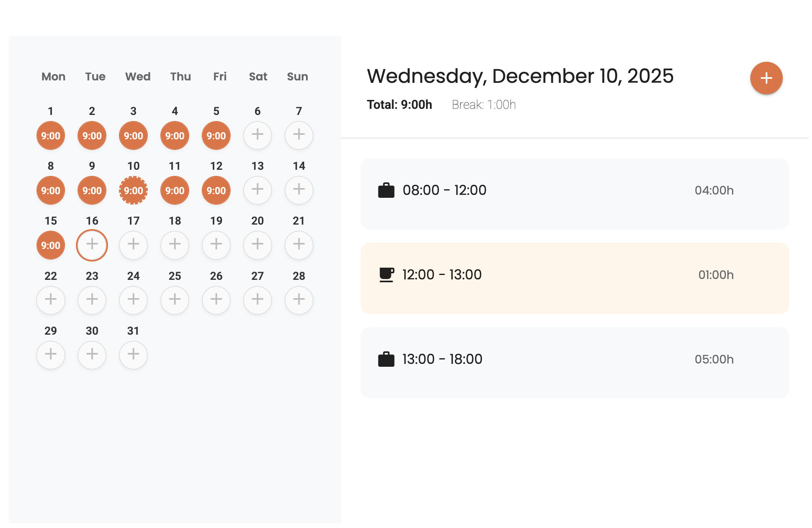Click the plus circle for day 22

coord(51,300)
